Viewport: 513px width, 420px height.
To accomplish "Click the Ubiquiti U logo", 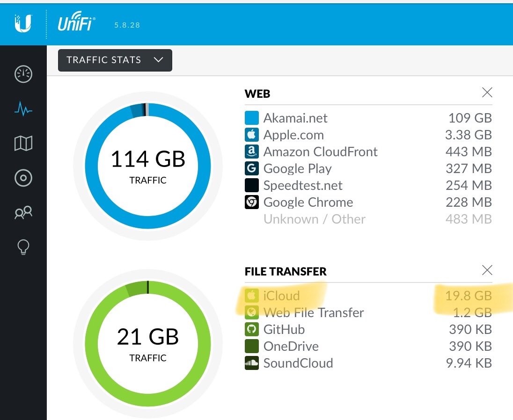I will click(23, 23).
